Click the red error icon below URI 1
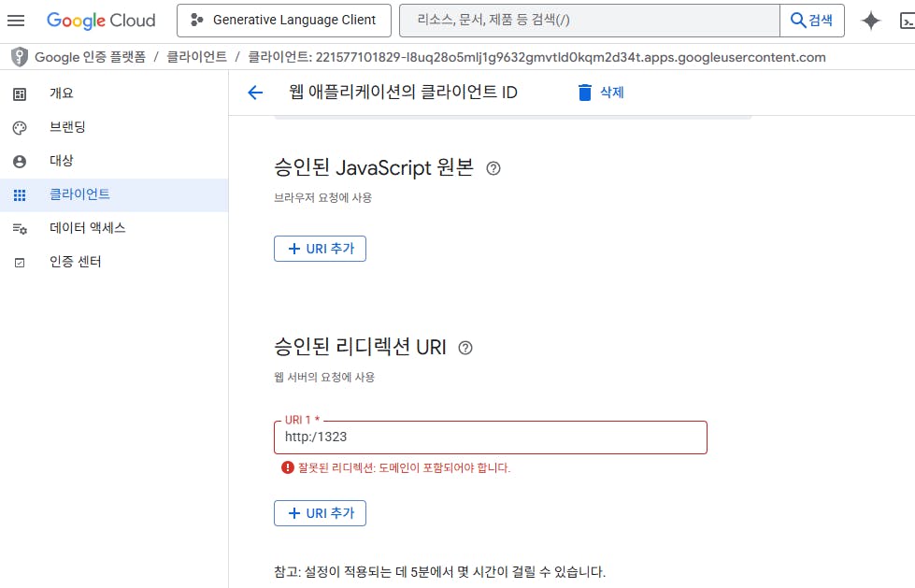Viewport: 915px width, 588px height. pyautogui.click(x=287, y=467)
